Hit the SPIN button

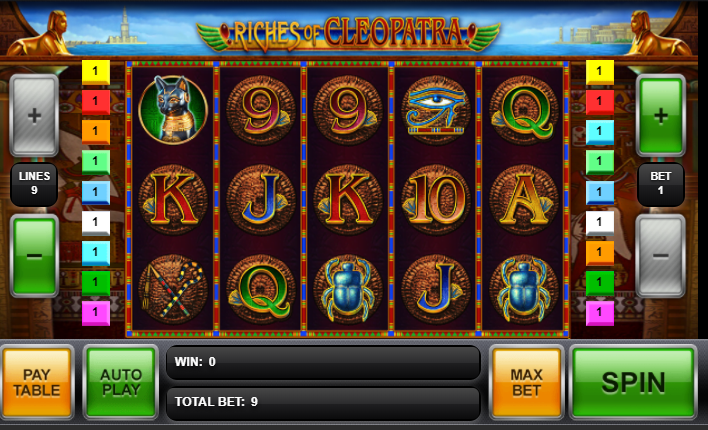633,382
